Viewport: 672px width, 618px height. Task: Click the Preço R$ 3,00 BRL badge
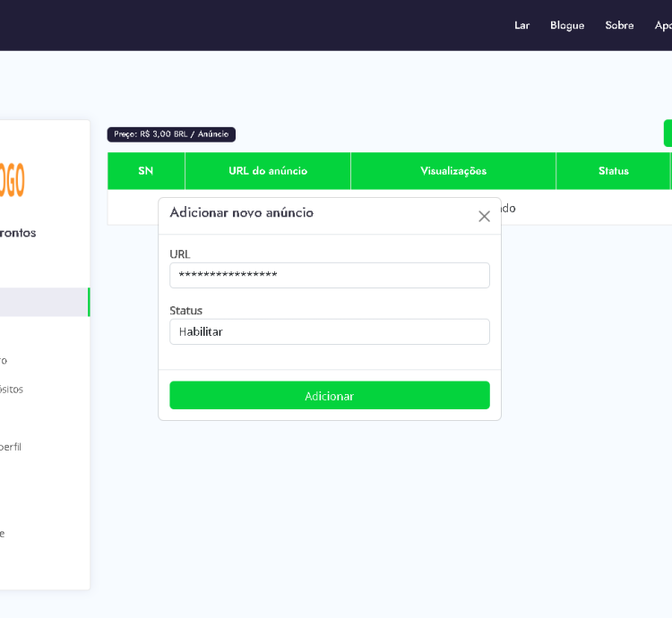[x=171, y=134]
